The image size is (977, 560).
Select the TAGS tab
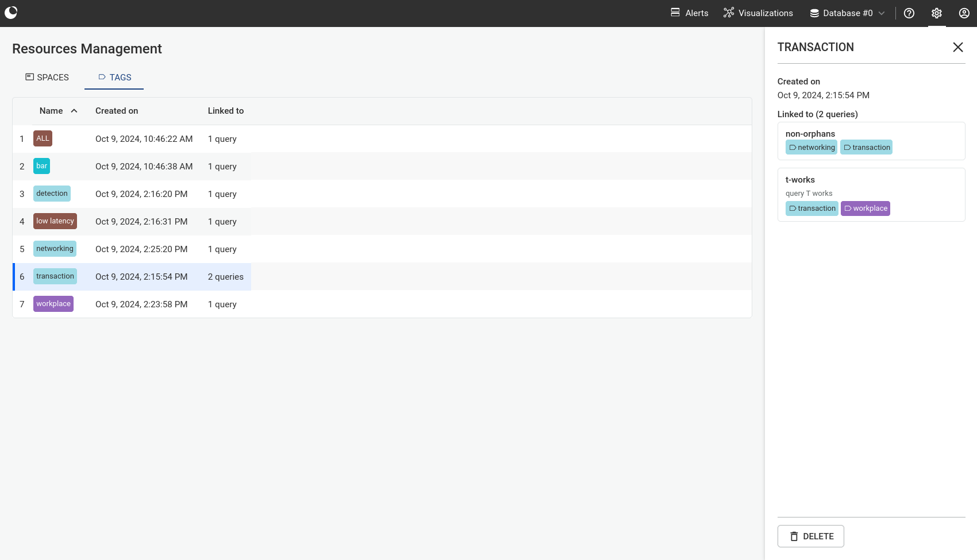pos(114,77)
